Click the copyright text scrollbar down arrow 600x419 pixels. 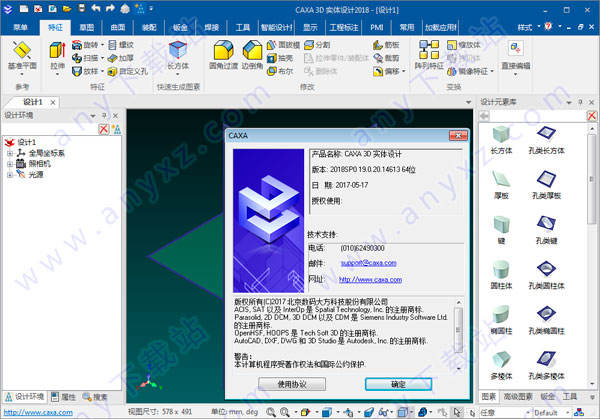pyautogui.click(x=458, y=368)
